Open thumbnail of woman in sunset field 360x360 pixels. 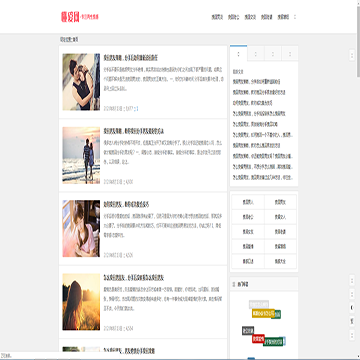81,302
